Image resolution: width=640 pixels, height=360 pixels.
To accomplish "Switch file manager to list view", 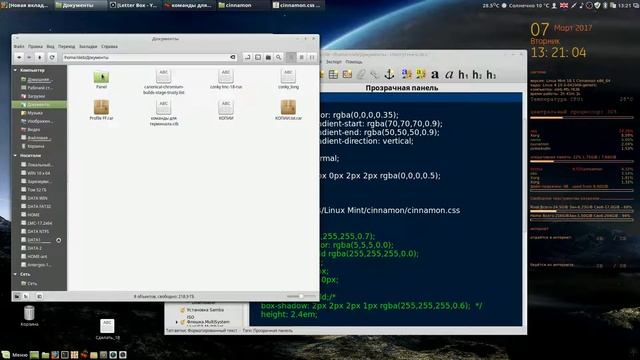I will point(302,58).
